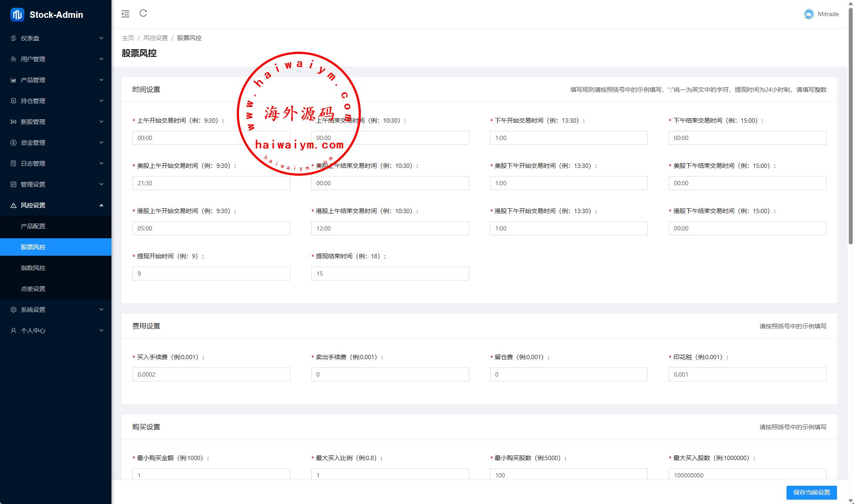Click the 用户管理 user icon
Screen dimensions: 854x504
13,59
